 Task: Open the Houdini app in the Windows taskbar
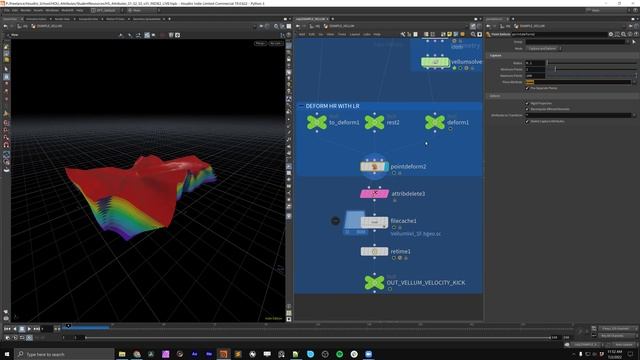pyautogui.click(x=223, y=354)
